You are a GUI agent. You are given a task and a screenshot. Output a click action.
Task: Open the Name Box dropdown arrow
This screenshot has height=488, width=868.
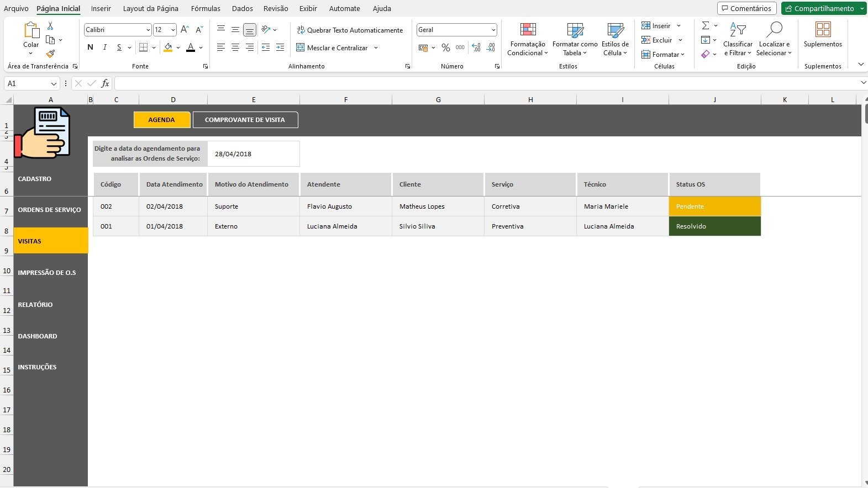[x=54, y=83]
